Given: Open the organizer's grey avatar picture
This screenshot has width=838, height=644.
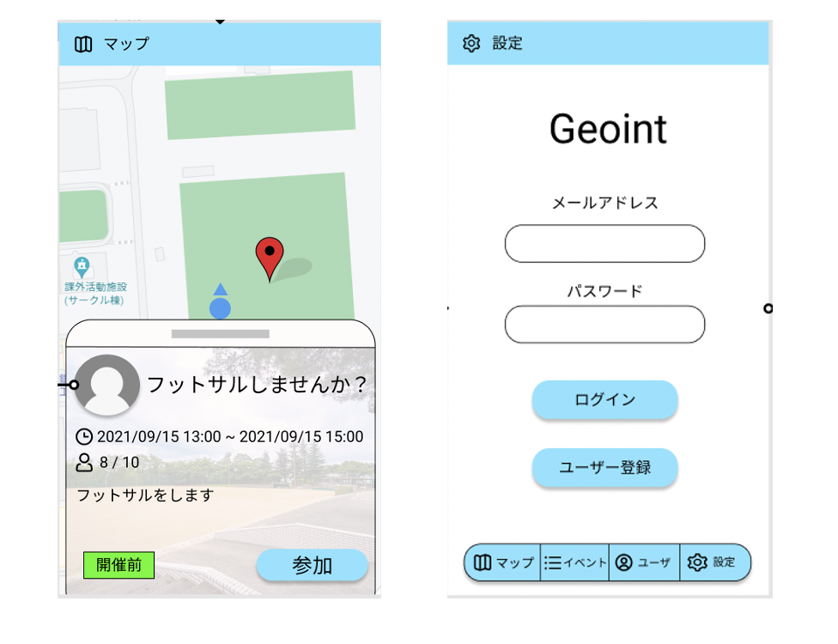Looking at the screenshot, I should coord(106,386).
